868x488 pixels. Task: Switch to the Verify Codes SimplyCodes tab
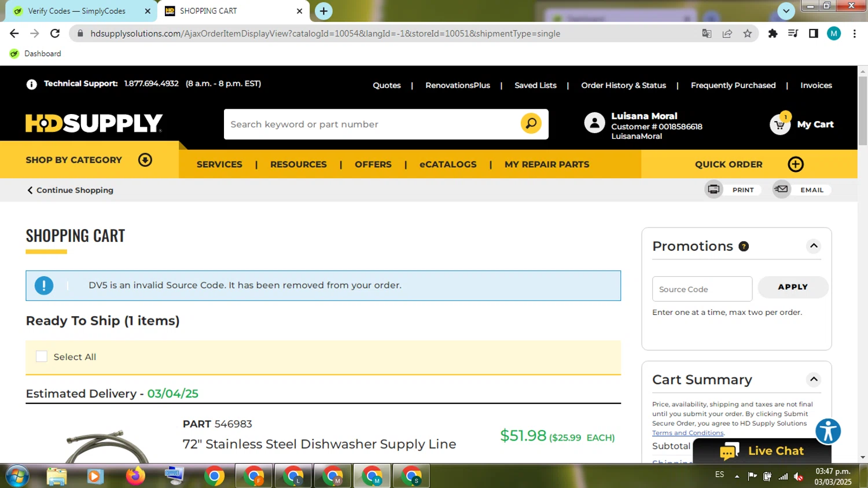81,11
